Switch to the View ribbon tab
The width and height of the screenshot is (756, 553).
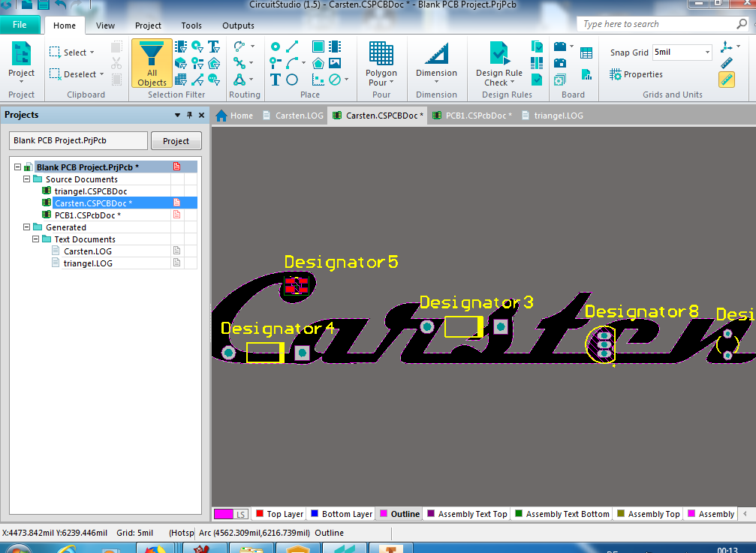pos(105,26)
